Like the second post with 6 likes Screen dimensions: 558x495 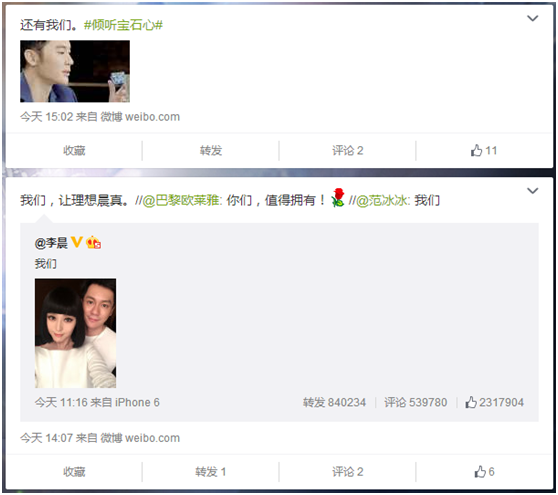click(484, 472)
